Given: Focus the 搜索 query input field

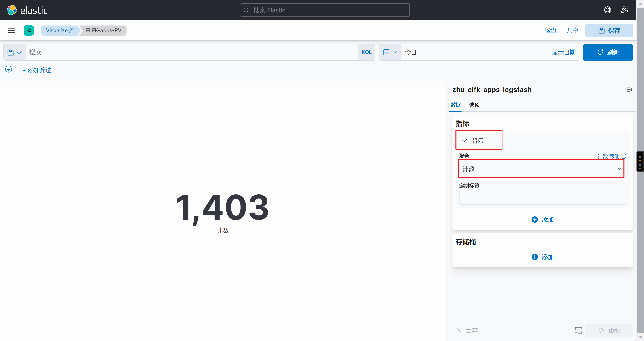Looking at the screenshot, I should (x=192, y=52).
